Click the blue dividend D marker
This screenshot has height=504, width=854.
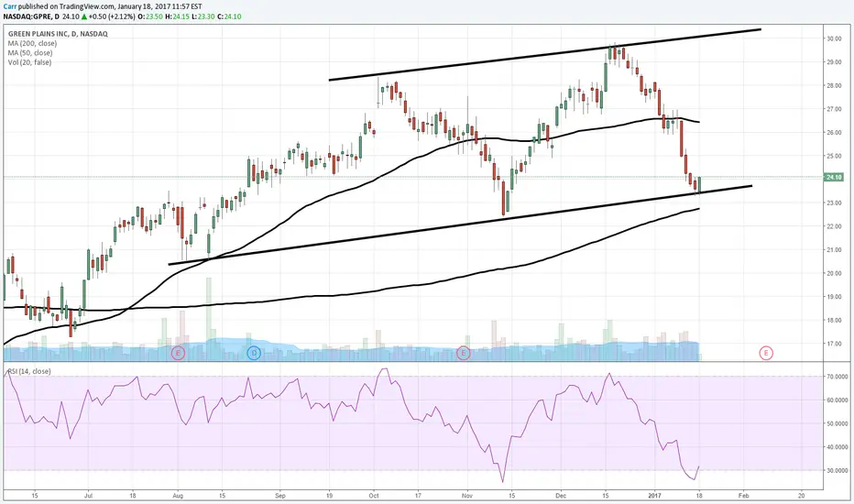(254, 353)
